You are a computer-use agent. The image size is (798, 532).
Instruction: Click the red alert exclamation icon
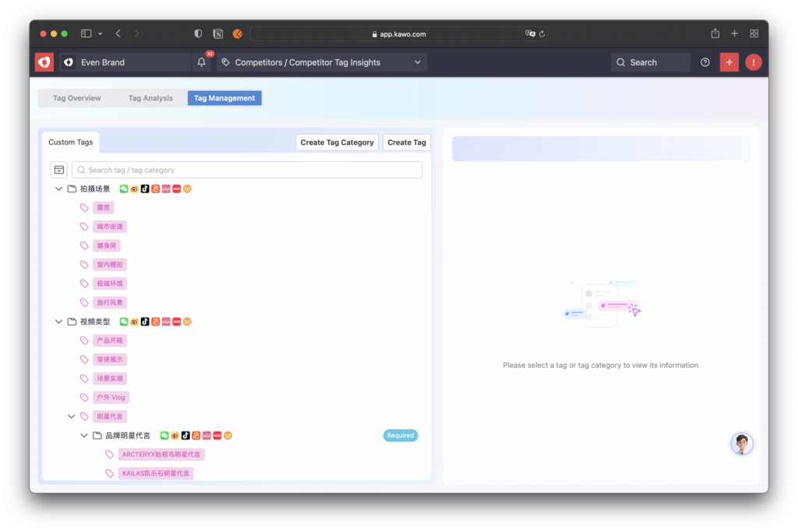pyautogui.click(x=753, y=62)
